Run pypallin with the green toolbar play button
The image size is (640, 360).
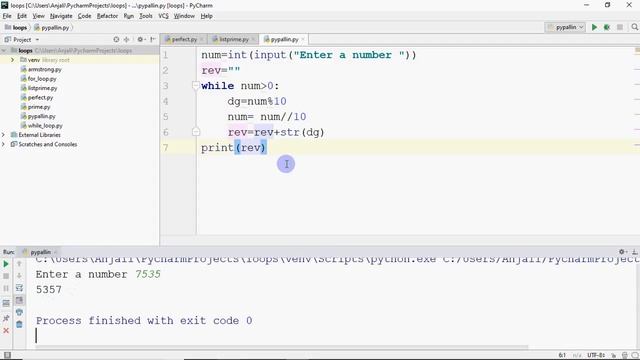pyautogui.click(x=594, y=27)
